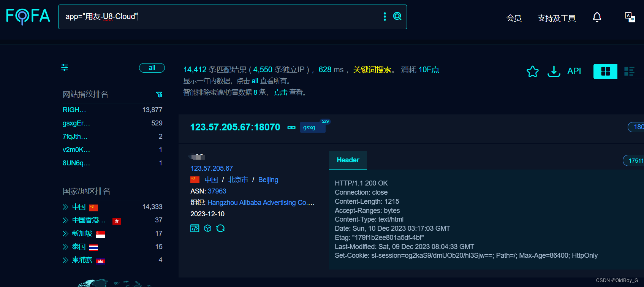Click IP link 123.57.205.67
Image resolution: width=644 pixels, height=287 pixels.
coord(212,168)
